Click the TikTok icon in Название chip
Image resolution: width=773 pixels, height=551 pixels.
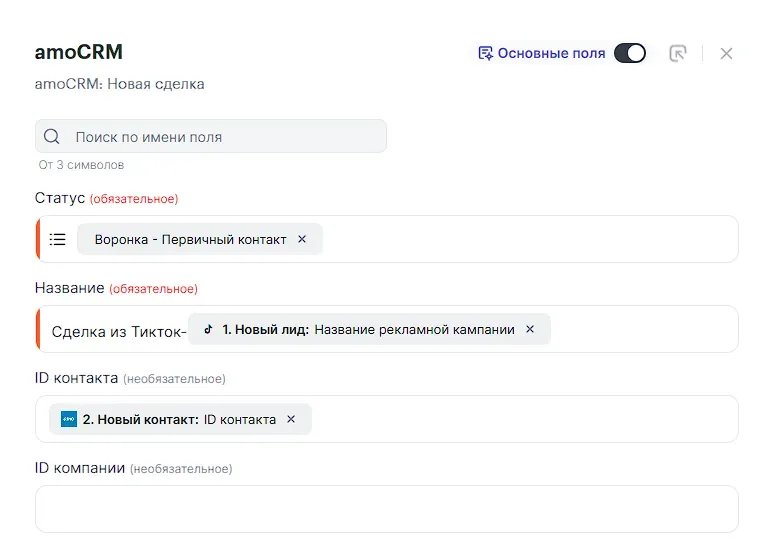pos(209,329)
